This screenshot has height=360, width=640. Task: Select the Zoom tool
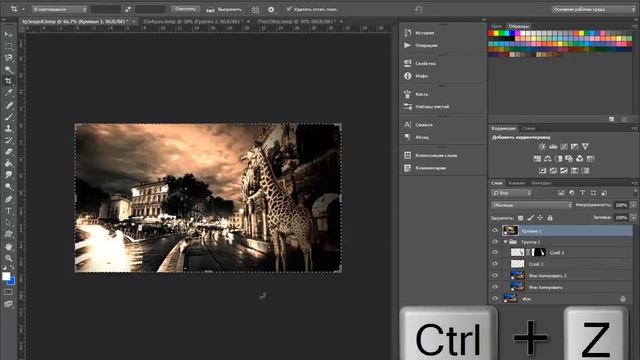tap(9, 258)
